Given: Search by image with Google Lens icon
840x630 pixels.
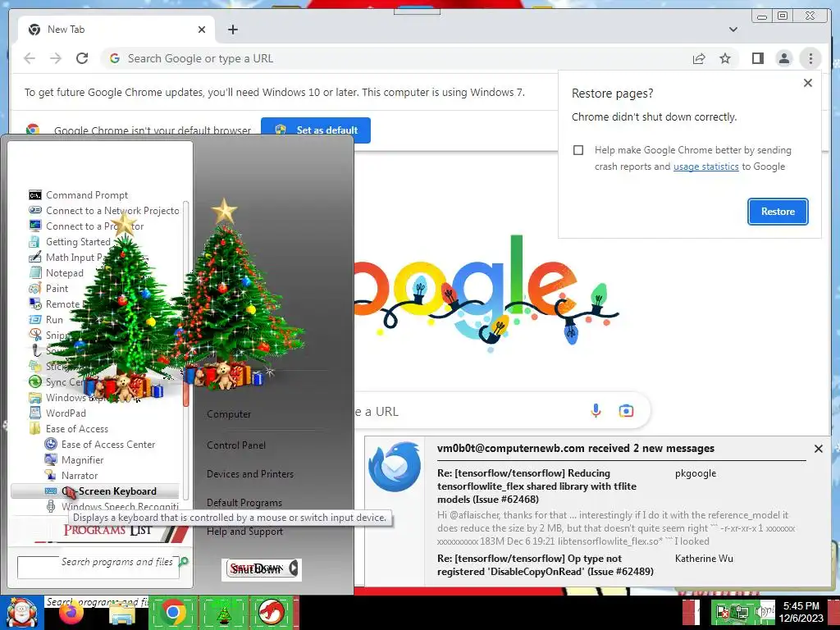Looking at the screenshot, I should (x=626, y=411).
